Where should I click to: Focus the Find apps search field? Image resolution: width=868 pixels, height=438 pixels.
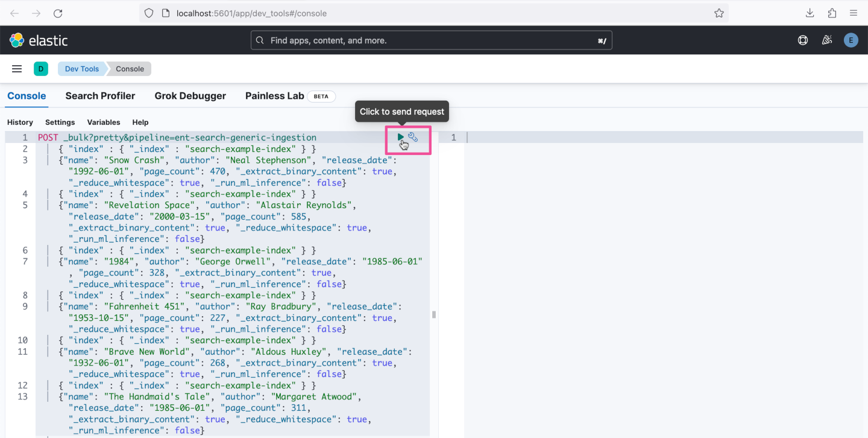point(432,40)
